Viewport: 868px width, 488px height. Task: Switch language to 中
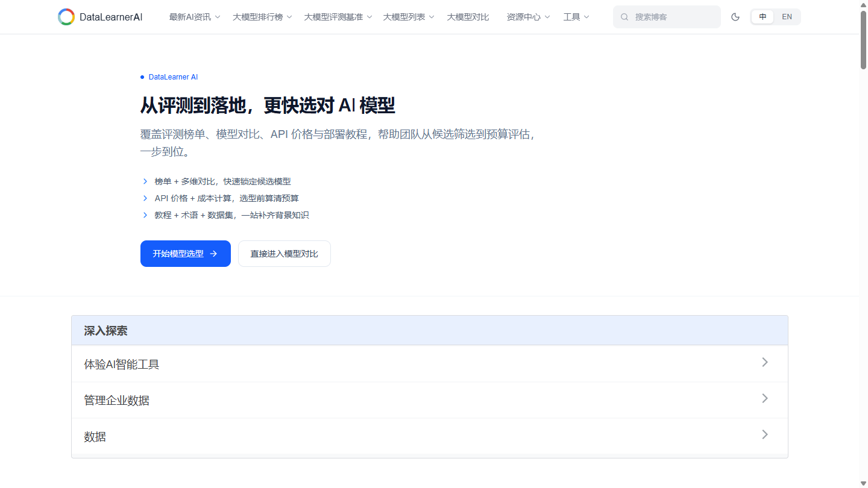coord(763,17)
